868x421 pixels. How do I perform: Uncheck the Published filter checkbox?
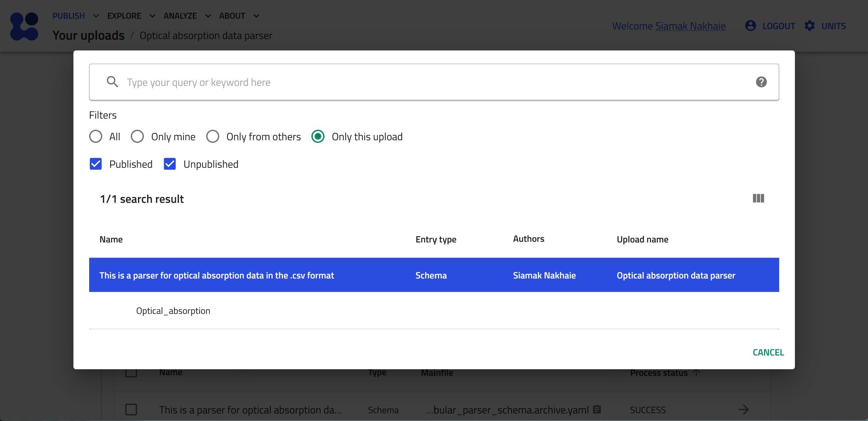point(96,164)
